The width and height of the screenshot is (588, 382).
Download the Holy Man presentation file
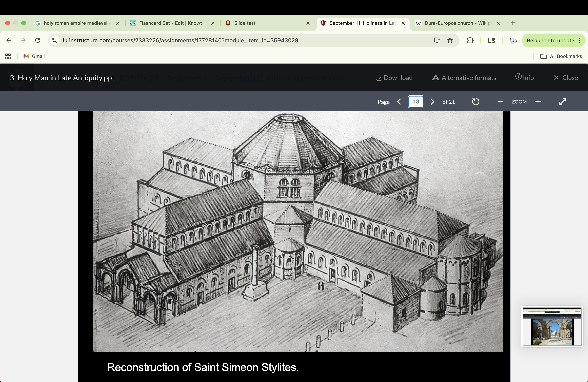pos(394,78)
